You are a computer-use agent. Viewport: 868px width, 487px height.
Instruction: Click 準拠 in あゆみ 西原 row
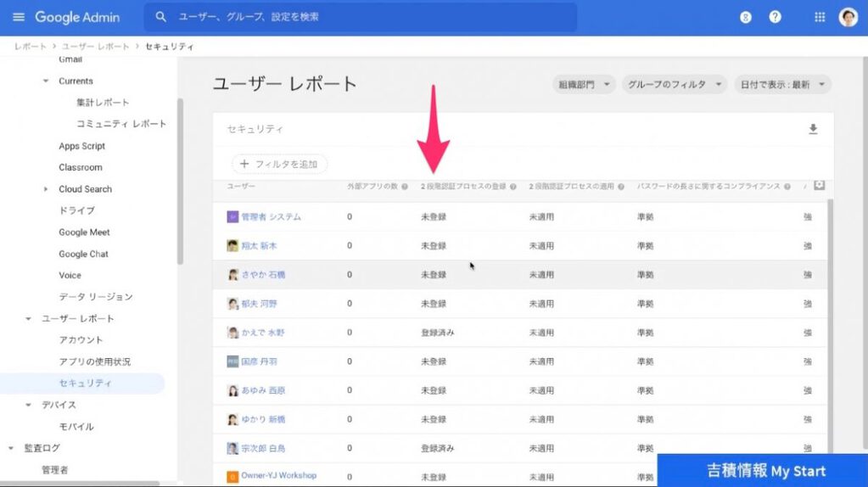pyautogui.click(x=645, y=390)
